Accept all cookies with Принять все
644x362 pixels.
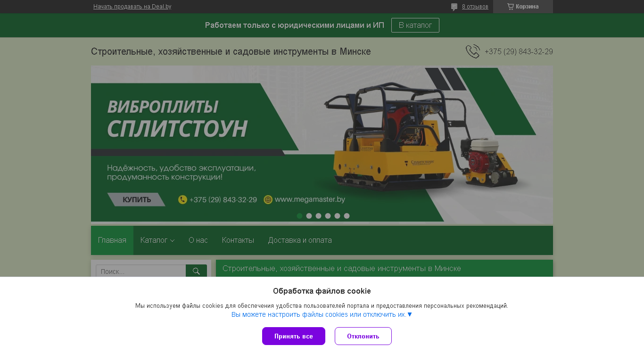(294, 336)
